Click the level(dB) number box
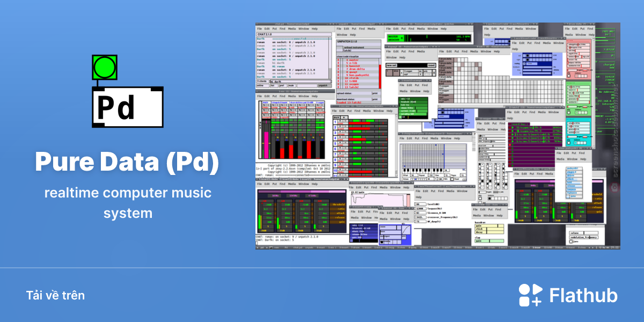644x322 pixels. (420, 204)
